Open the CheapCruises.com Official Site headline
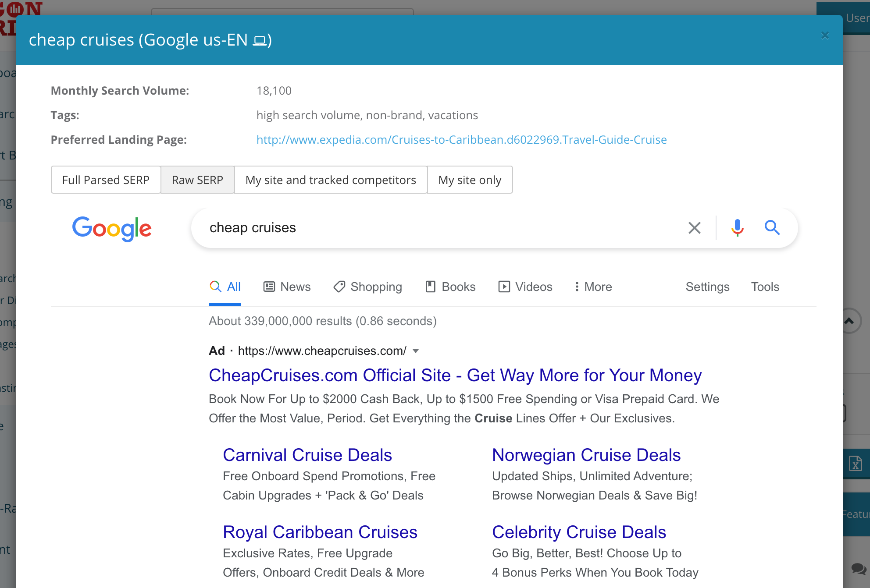Image resolution: width=870 pixels, height=588 pixels. coord(455,375)
